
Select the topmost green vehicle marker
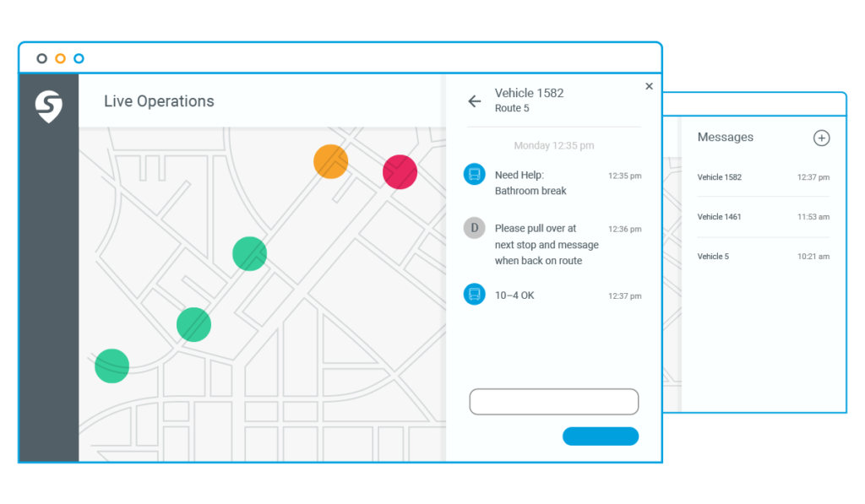(249, 253)
